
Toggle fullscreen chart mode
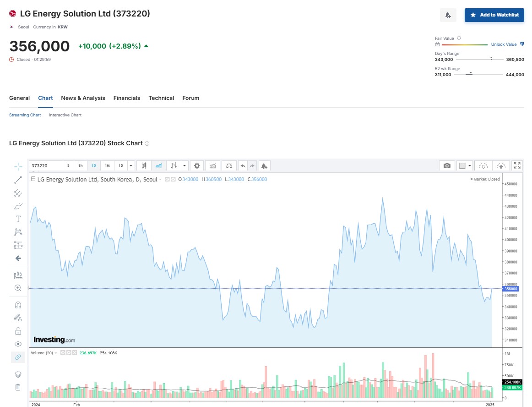(517, 166)
